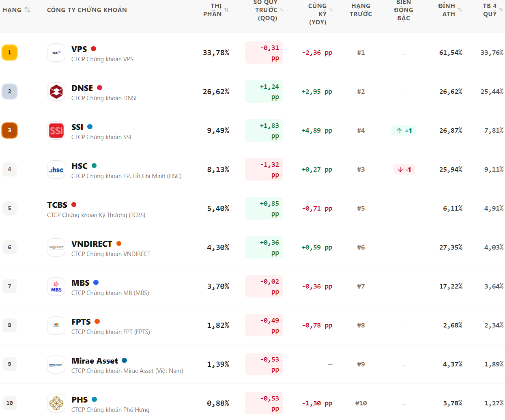Click the red dot beside VPS

(94, 49)
